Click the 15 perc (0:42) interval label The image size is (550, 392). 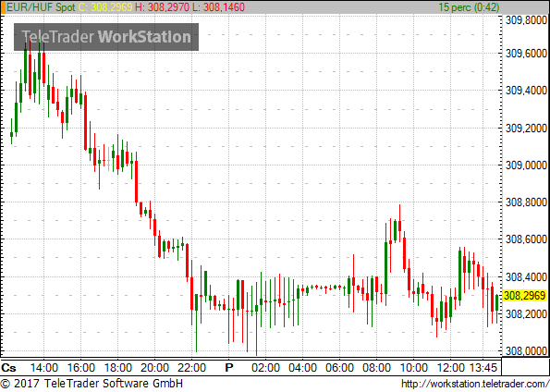469,7
